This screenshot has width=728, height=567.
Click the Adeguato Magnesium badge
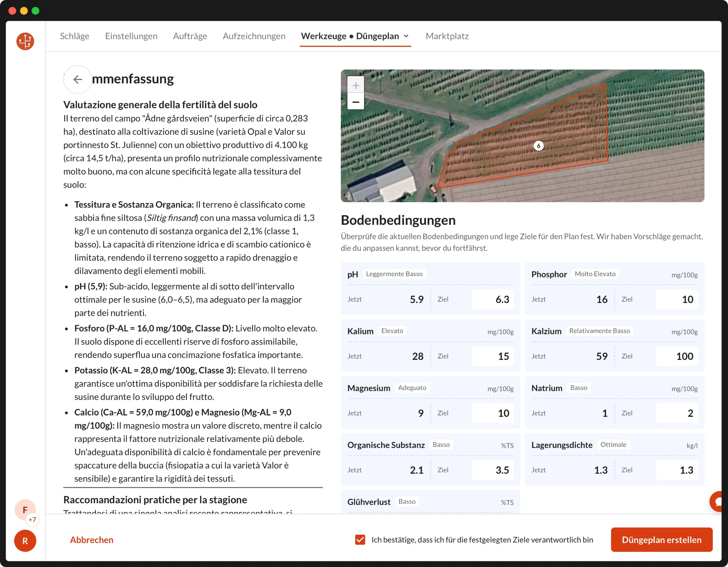pyautogui.click(x=412, y=388)
